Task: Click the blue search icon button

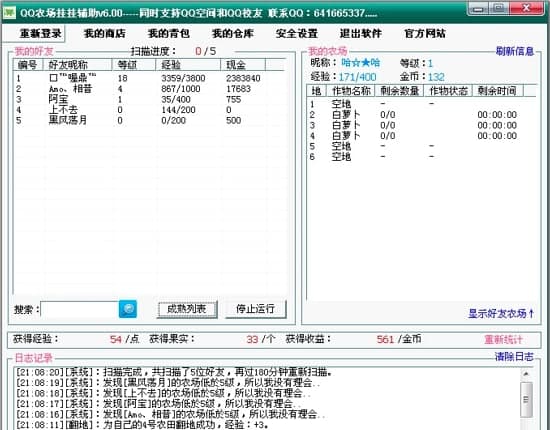Action: tap(128, 309)
